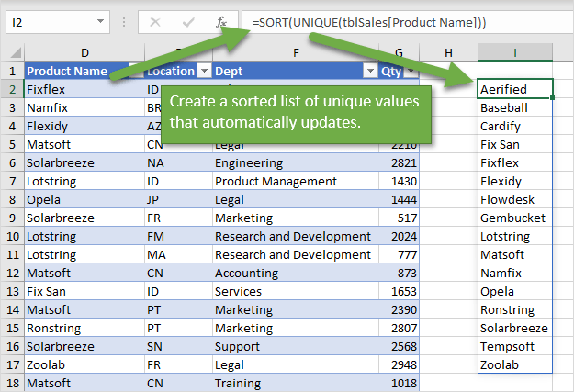Click the Insert Function fx icon

point(220,21)
